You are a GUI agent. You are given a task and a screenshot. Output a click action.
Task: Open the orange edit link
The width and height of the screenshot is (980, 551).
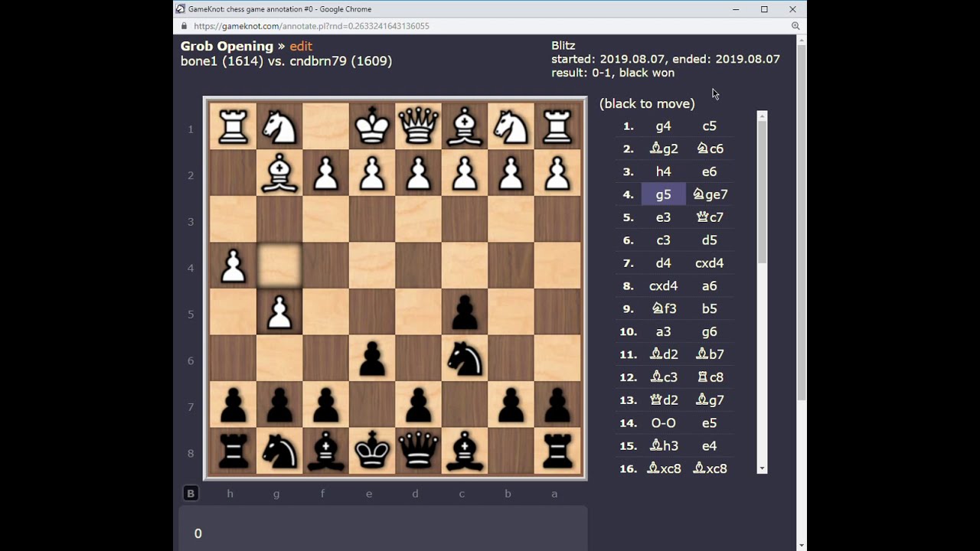[301, 46]
